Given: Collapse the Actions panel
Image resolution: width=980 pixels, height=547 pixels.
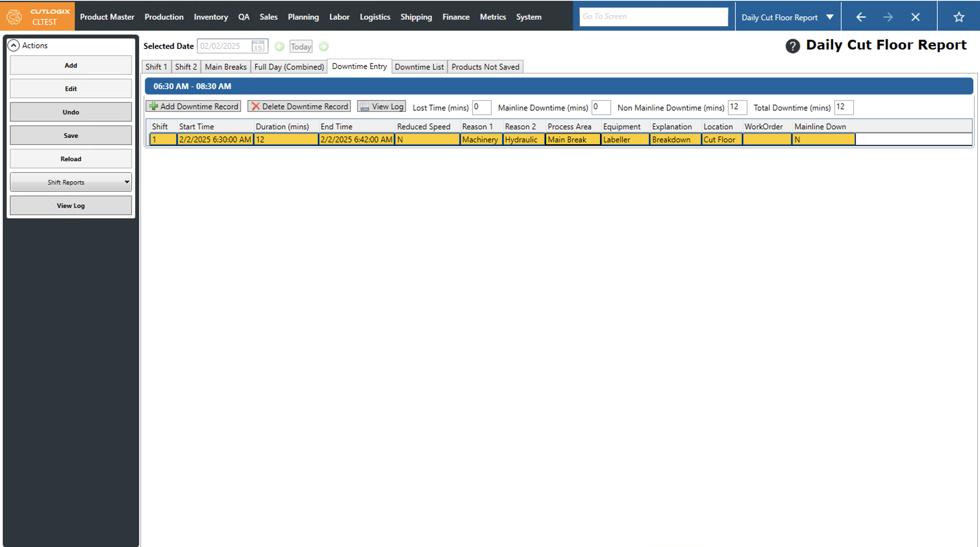Looking at the screenshot, I should [x=14, y=46].
